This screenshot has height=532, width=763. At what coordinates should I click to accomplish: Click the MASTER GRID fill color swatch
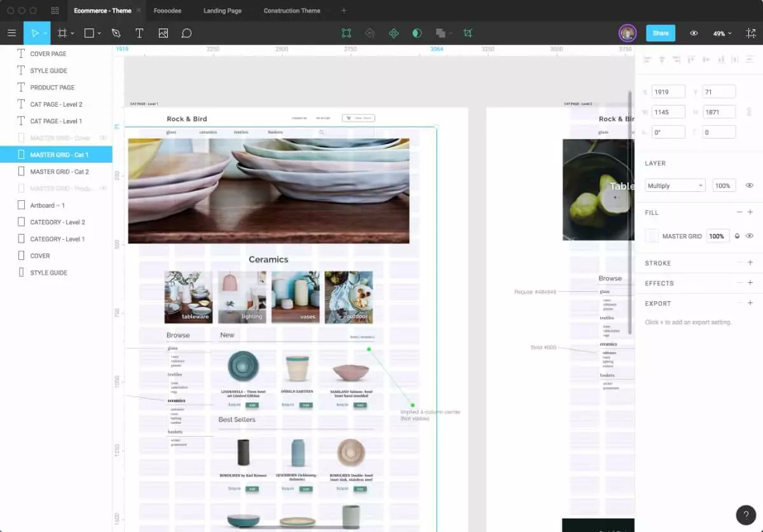652,236
